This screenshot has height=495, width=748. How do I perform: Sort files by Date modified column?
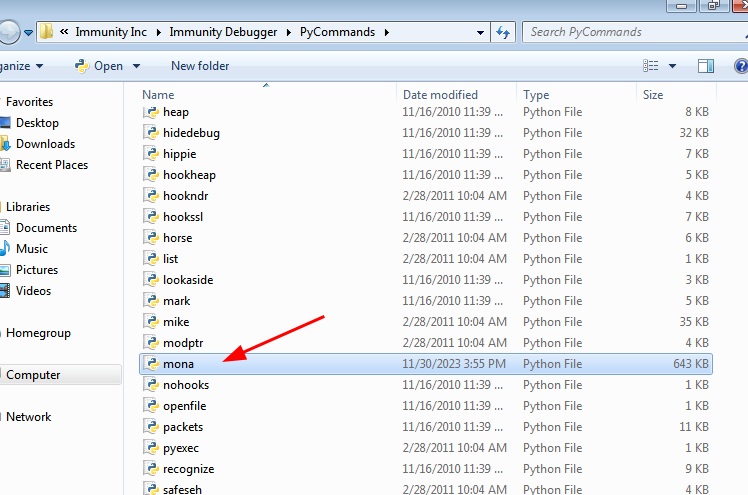(x=440, y=95)
